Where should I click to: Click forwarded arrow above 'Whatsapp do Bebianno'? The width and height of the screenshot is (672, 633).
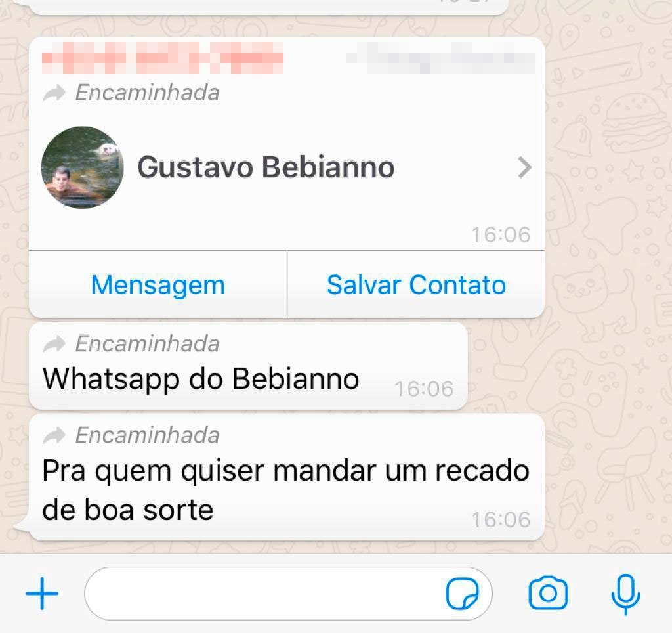[54, 344]
